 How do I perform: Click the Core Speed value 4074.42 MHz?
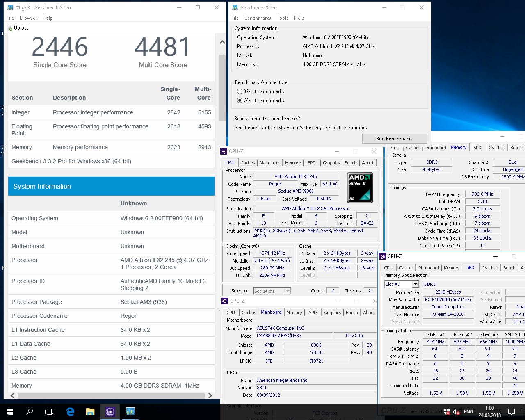[272, 253]
